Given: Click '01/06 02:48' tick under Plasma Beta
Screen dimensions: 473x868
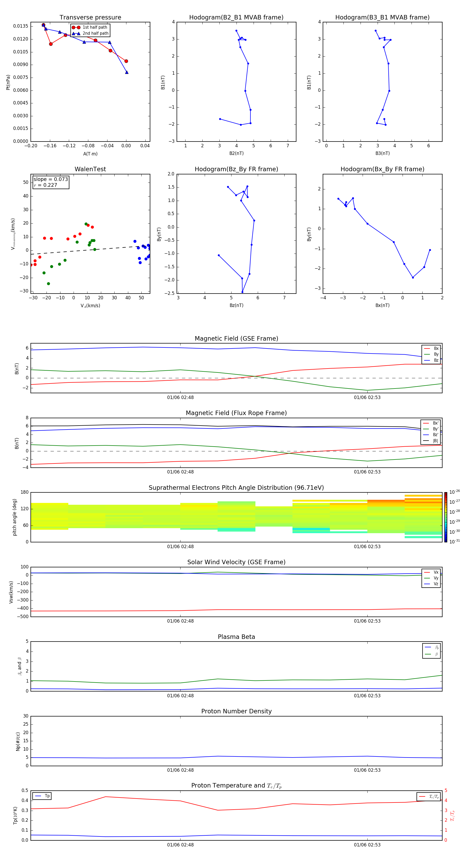Looking at the screenshot, I should point(181,696).
